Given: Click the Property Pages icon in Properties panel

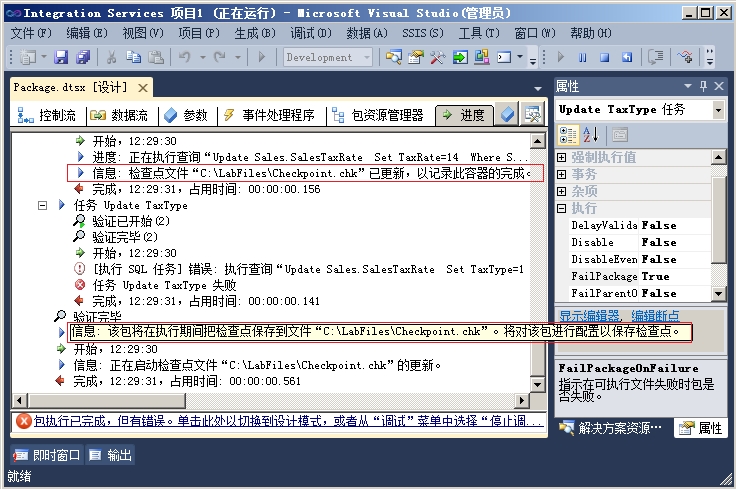Looking at the screenshot, I should (x=620, y=135).
